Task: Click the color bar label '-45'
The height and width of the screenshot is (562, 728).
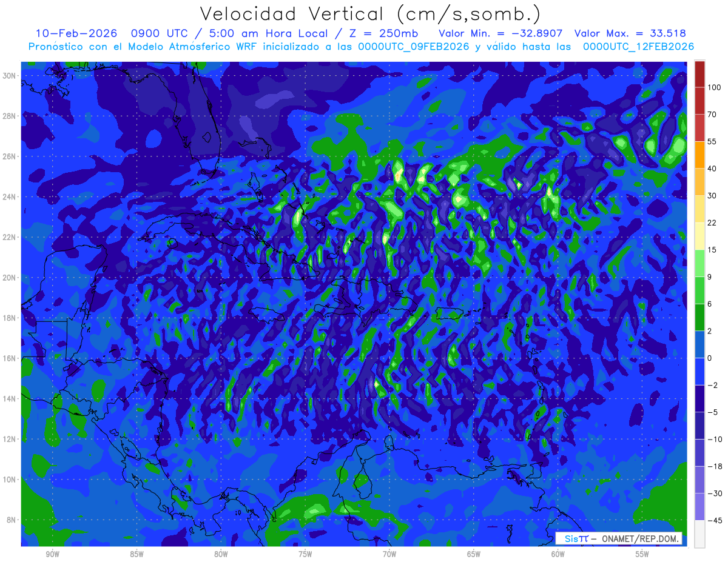Action: click(x=714, y=521)
